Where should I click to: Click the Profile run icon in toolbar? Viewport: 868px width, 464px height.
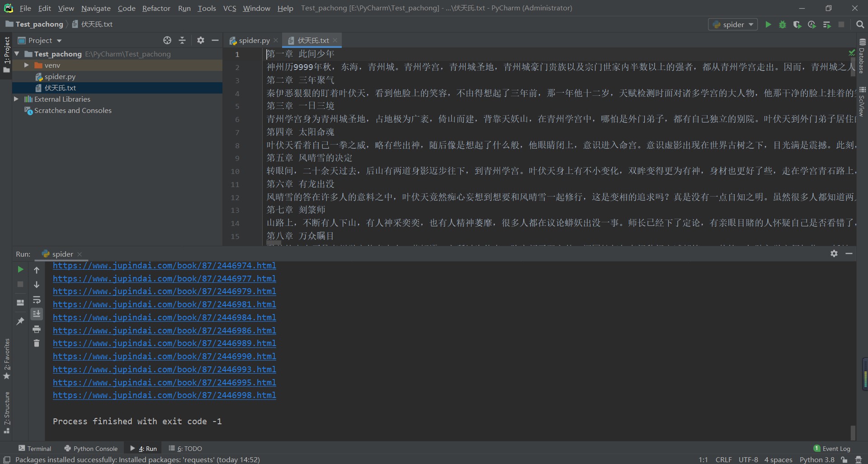812,24
